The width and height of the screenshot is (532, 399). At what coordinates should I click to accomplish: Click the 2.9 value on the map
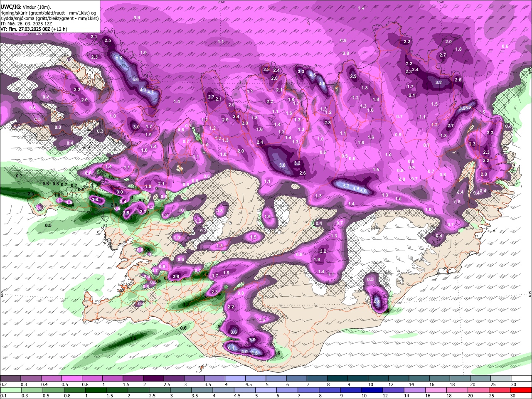point(353,76)
